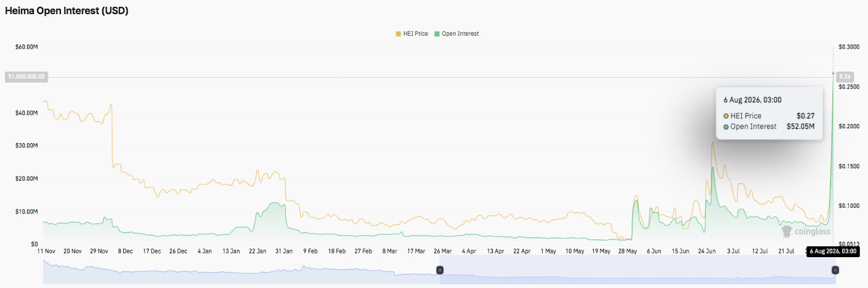Click the 26 Mar x-axis date
Image resolution: width=868 pixels, height=288 pixels.
coord(442,252)
